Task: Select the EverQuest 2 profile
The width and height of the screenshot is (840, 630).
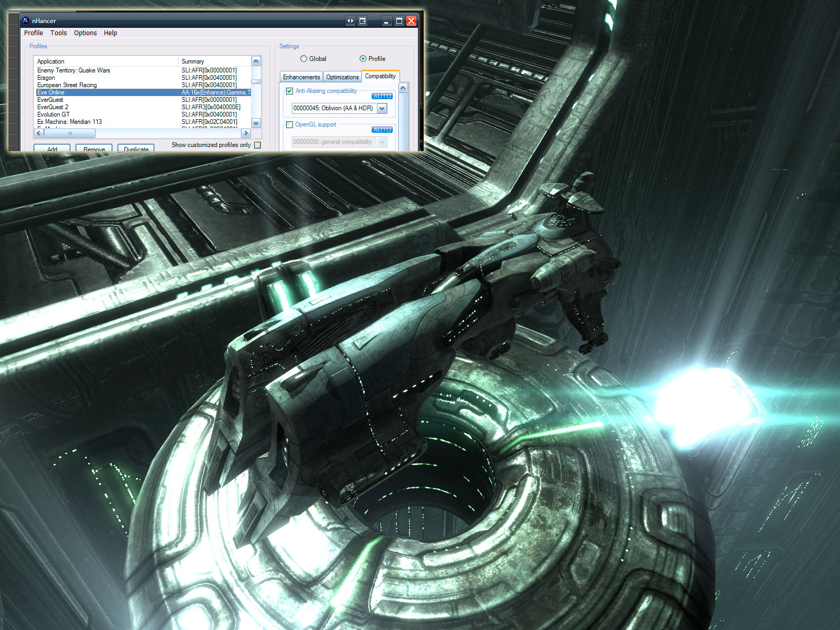Action: (x=53, y=107)
